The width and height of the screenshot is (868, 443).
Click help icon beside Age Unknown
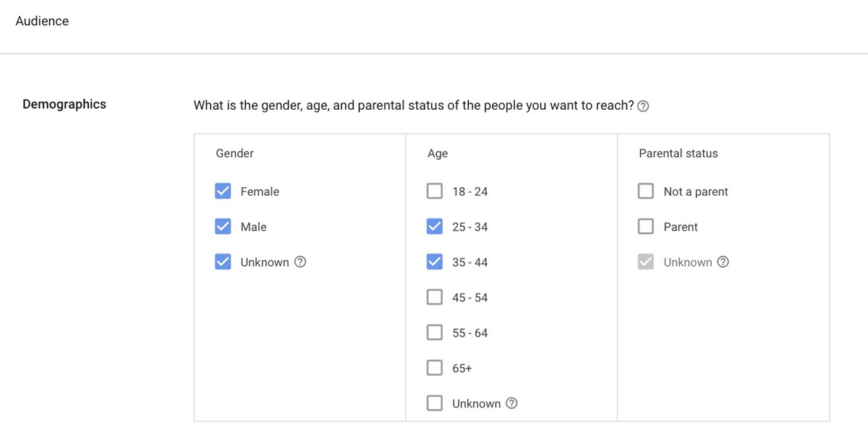[511, 404]
